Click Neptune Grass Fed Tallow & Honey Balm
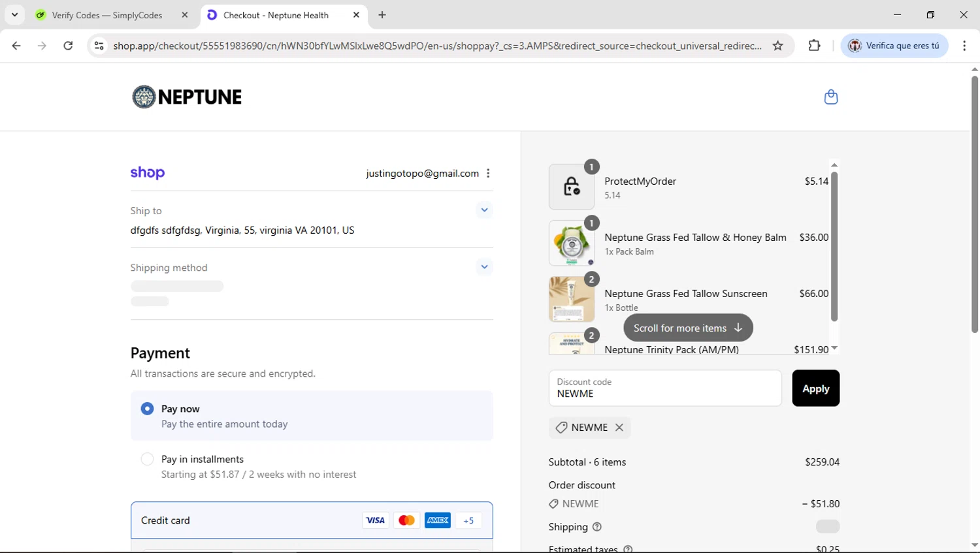 click(x=695, y=238)
